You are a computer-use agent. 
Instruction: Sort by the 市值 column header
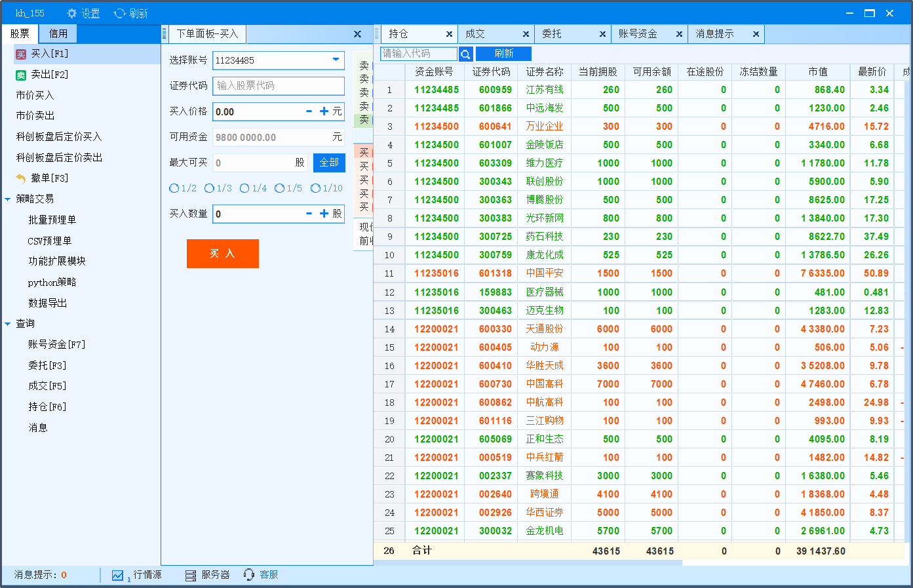(817, 71)
